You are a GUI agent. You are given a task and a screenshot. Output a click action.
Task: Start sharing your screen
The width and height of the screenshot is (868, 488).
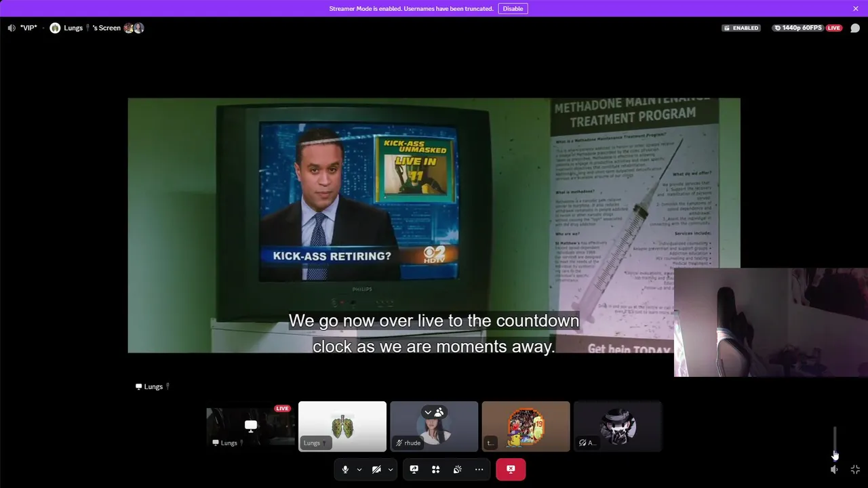point(414,469)
